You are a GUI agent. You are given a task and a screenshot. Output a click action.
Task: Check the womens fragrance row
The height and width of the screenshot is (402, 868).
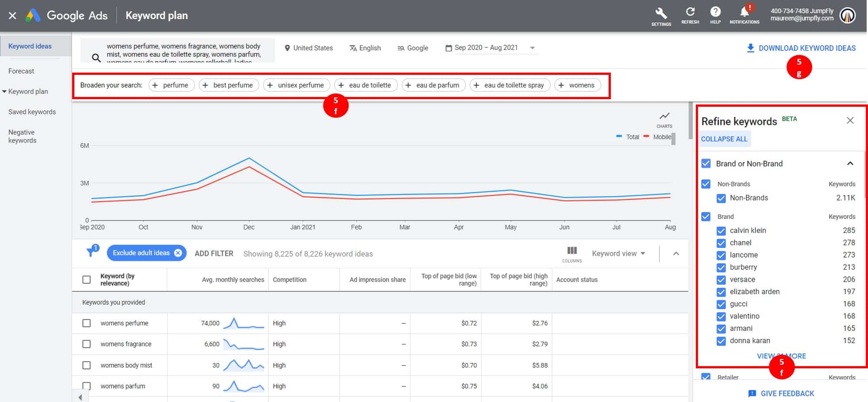[87, 344]
